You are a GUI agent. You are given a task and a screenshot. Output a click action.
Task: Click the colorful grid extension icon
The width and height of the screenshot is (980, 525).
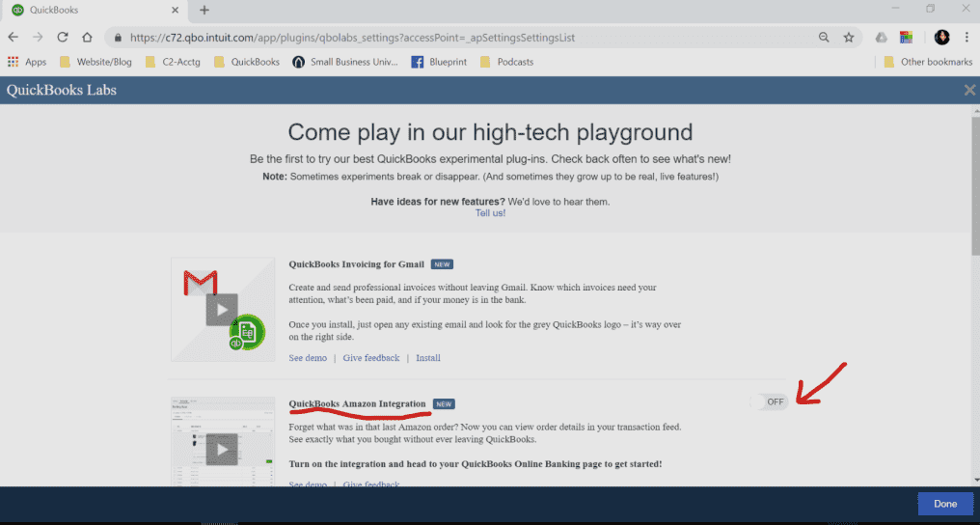(x=907, y=38)
